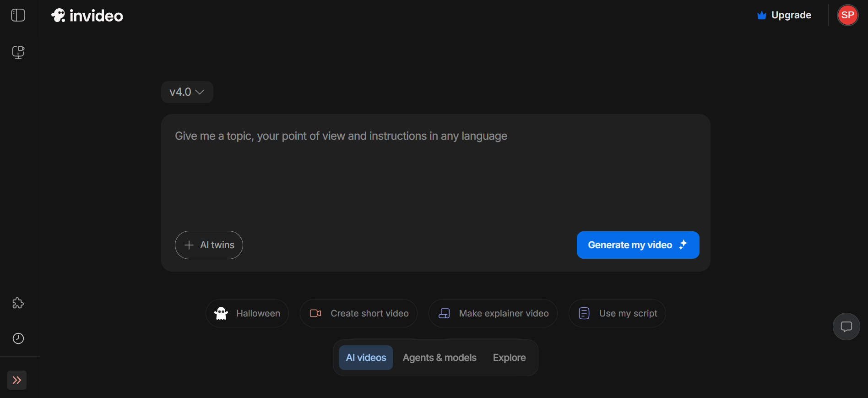Expand the sidebar with double chevron button
Viewport: 868px width, 398px height.
[x=17, y=380]
